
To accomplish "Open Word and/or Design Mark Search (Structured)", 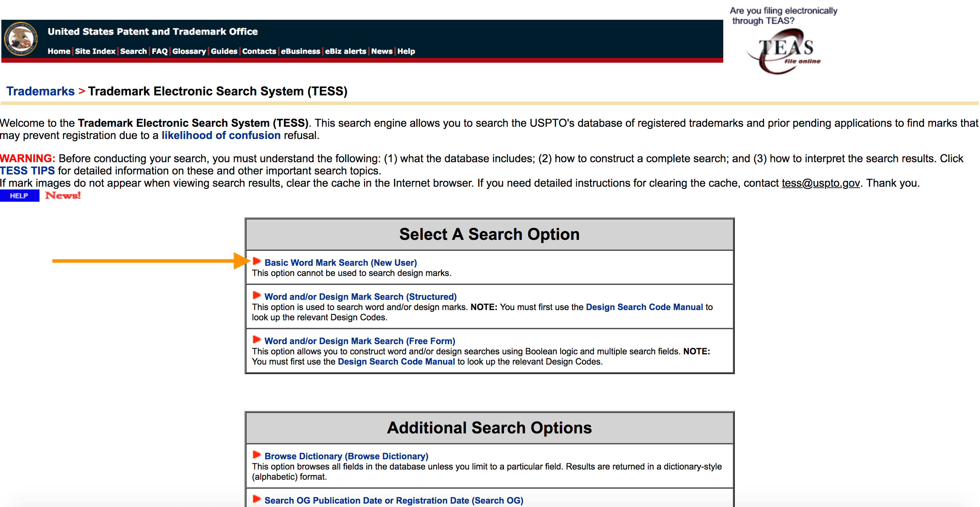I will point(360,297).
